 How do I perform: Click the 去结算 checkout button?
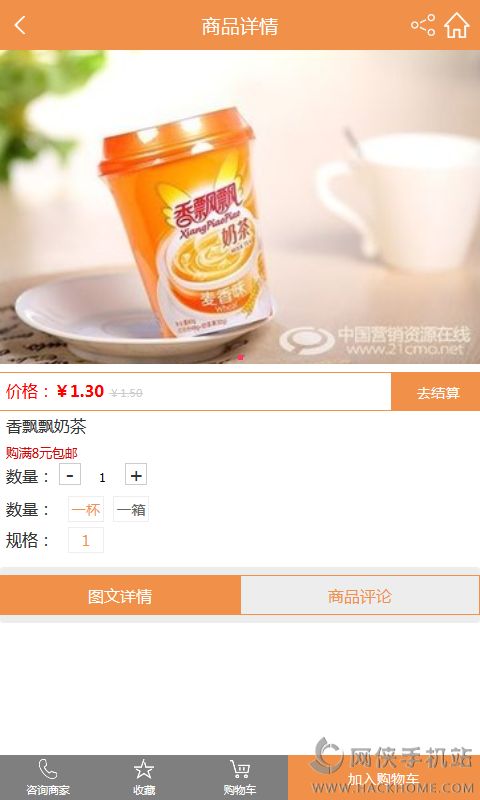click(436, 392)
